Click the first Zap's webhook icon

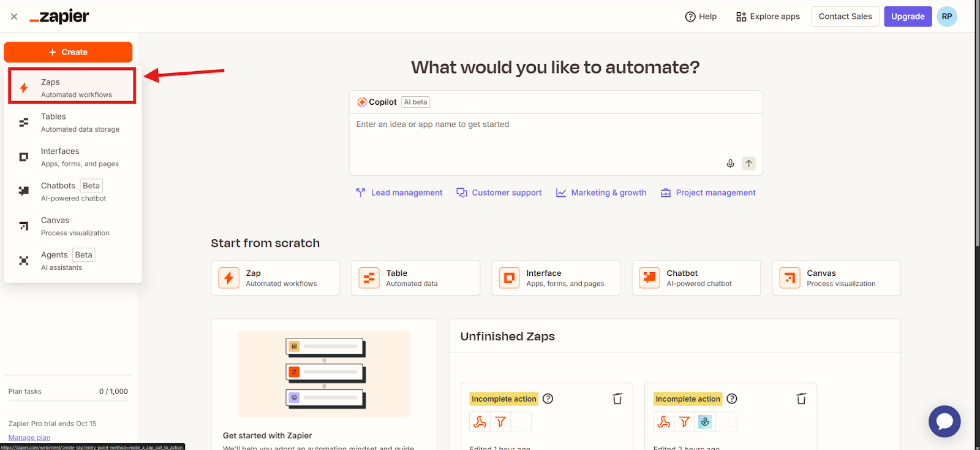point(480,422)
